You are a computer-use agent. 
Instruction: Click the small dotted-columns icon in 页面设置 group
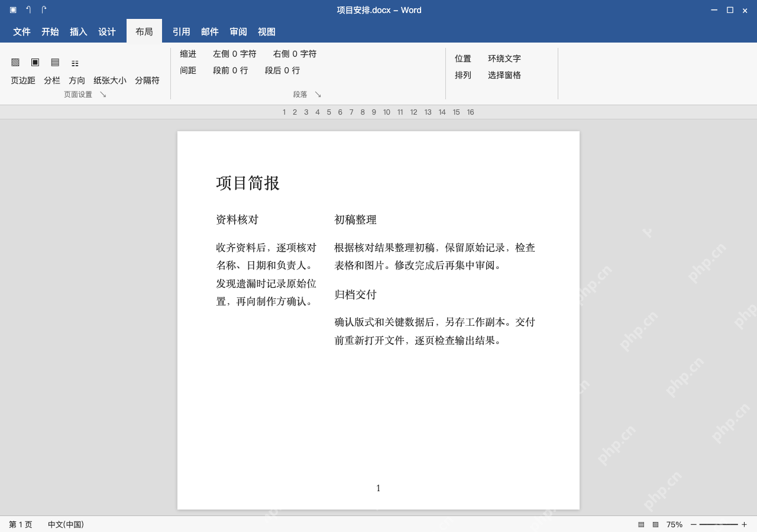click(x=75, y=63)
